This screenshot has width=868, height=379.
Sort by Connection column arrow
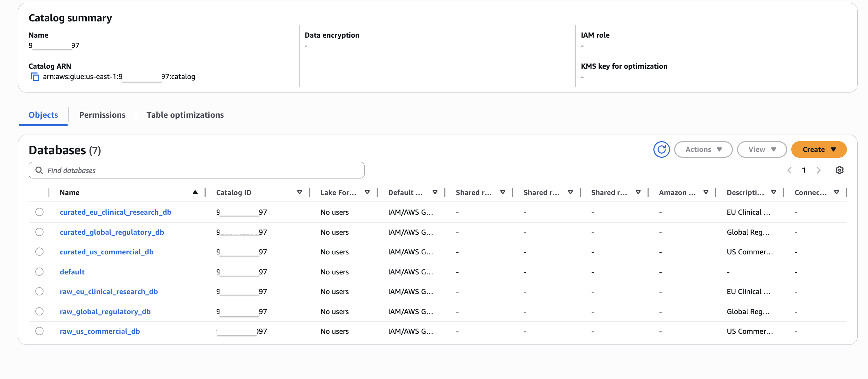click(837, 193)
